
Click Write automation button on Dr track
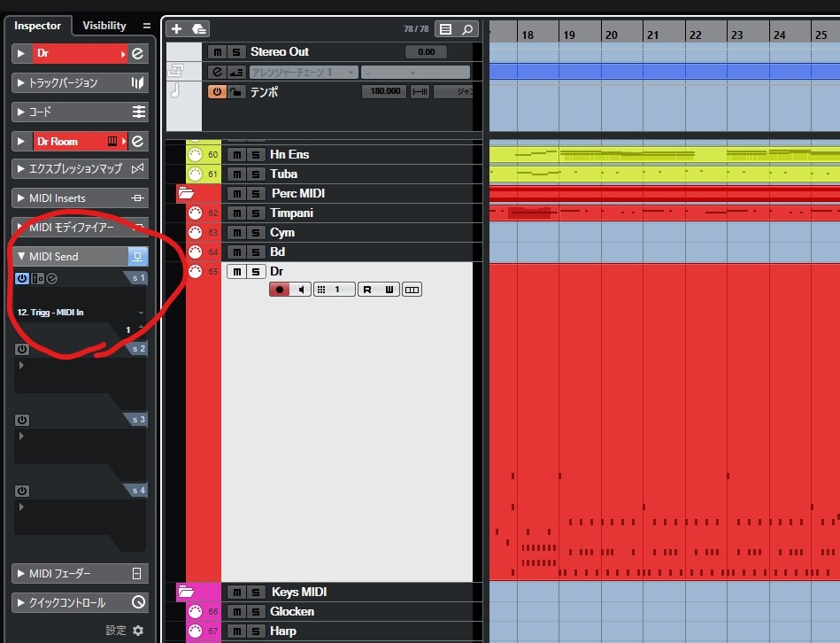[x=389, y=290]
